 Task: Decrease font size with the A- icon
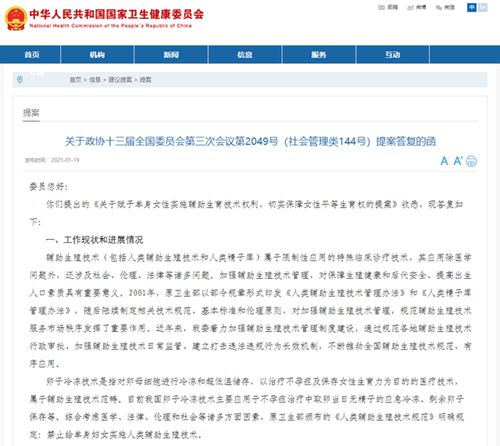(444, 161)
